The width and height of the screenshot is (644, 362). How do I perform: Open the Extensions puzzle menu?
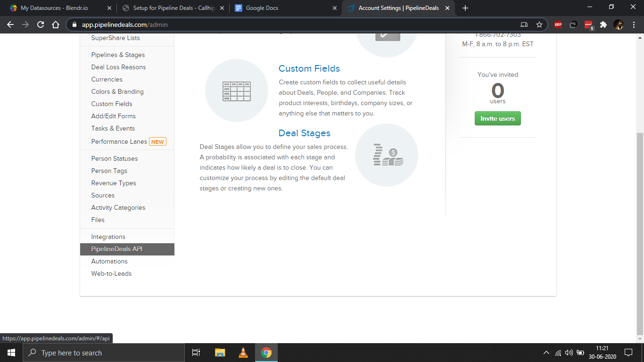603,25
